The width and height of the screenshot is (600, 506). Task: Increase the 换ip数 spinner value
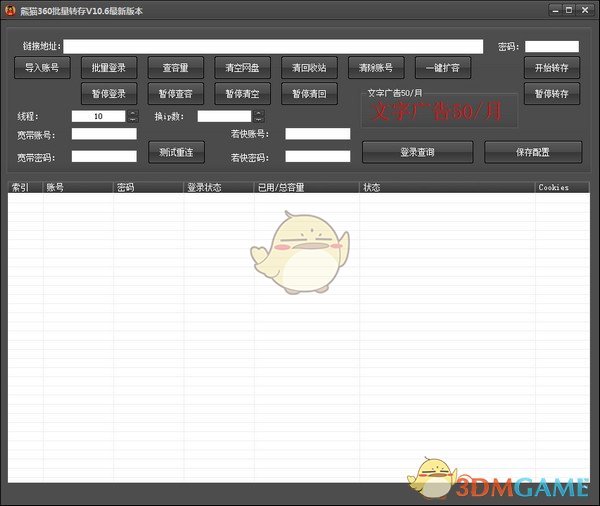coord(258,113)
